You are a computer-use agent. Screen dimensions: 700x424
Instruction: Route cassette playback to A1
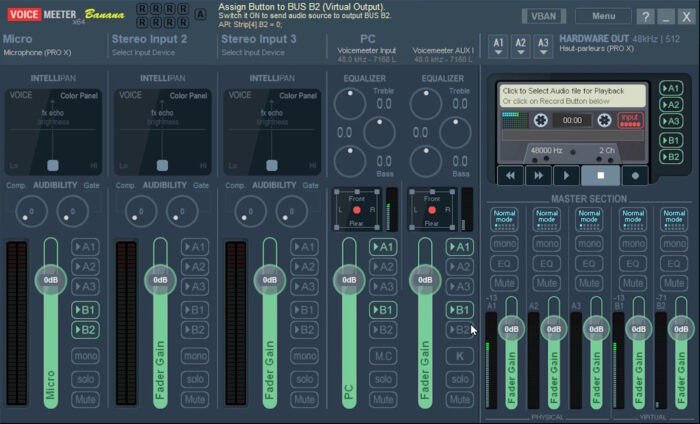click(671, 88)
